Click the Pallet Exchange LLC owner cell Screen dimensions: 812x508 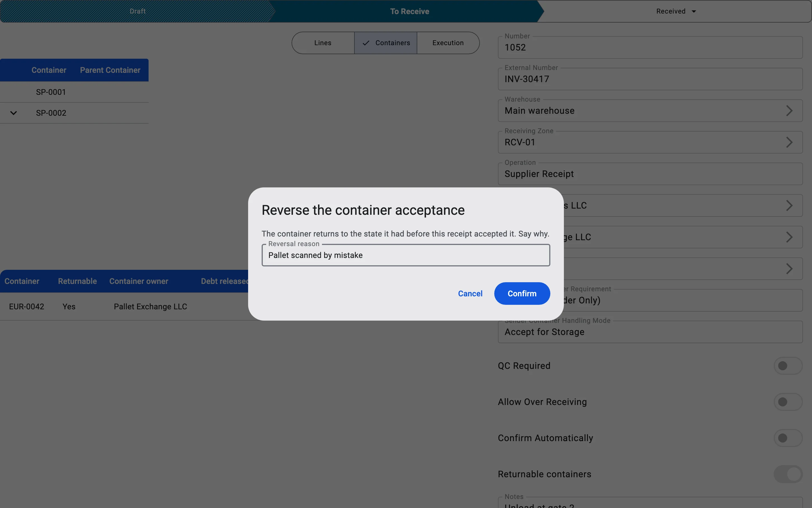150,306
